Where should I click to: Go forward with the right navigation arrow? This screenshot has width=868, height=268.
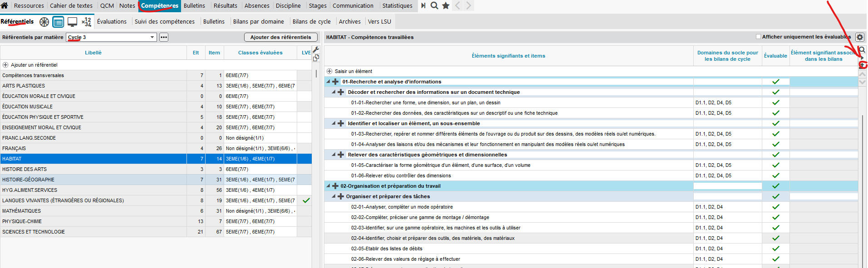pyautogui.click(x=469, y=5)
